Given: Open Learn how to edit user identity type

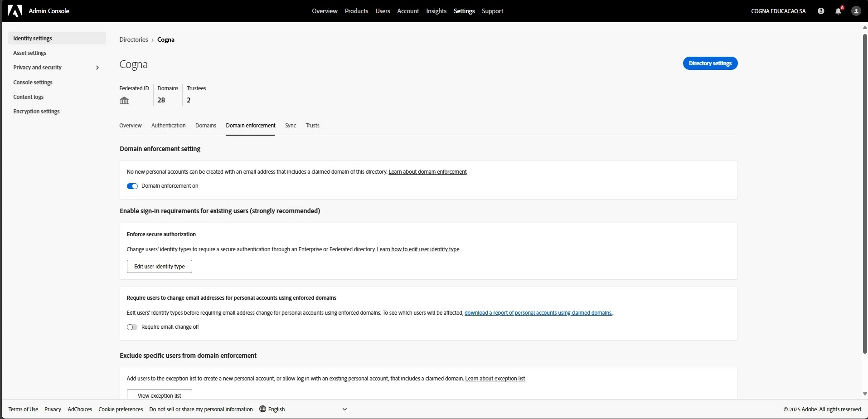Looking at the screenshot, I should coord(418,249).
